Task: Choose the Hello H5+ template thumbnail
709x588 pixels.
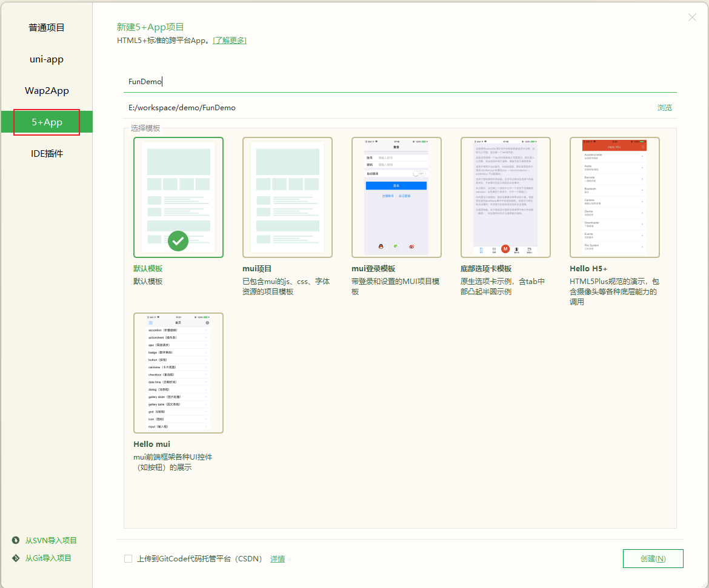Action: click(614, 197)
